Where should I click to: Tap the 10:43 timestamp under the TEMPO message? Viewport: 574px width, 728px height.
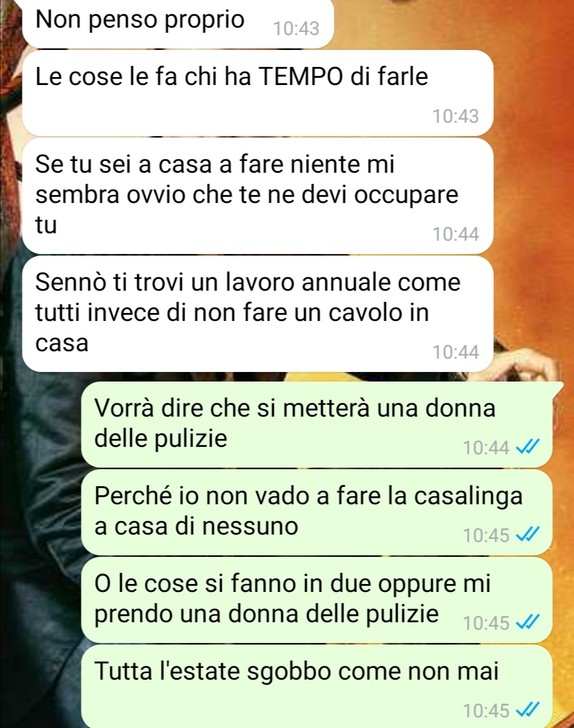455,116
